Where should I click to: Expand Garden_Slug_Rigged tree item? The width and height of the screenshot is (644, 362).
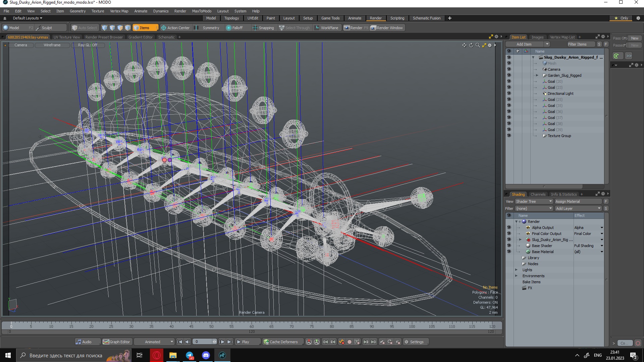pyautogui.click(x=537, y=75)
